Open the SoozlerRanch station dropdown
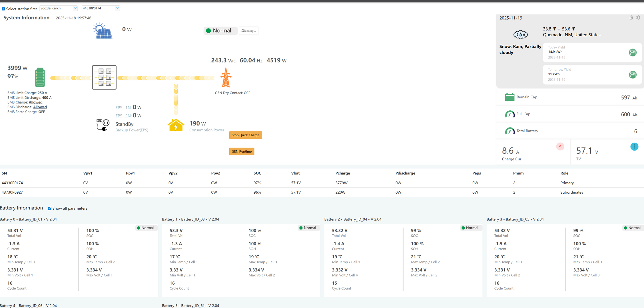 tap(59, 8)
